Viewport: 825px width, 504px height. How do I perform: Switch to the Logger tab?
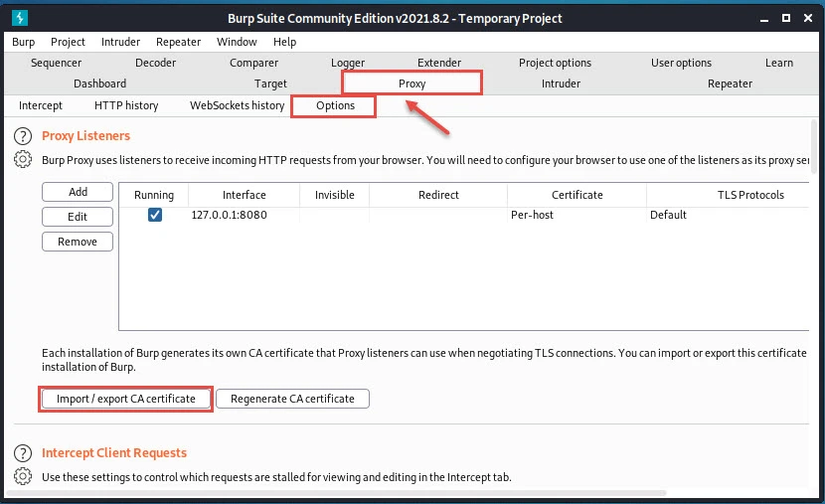coord(347,63)
